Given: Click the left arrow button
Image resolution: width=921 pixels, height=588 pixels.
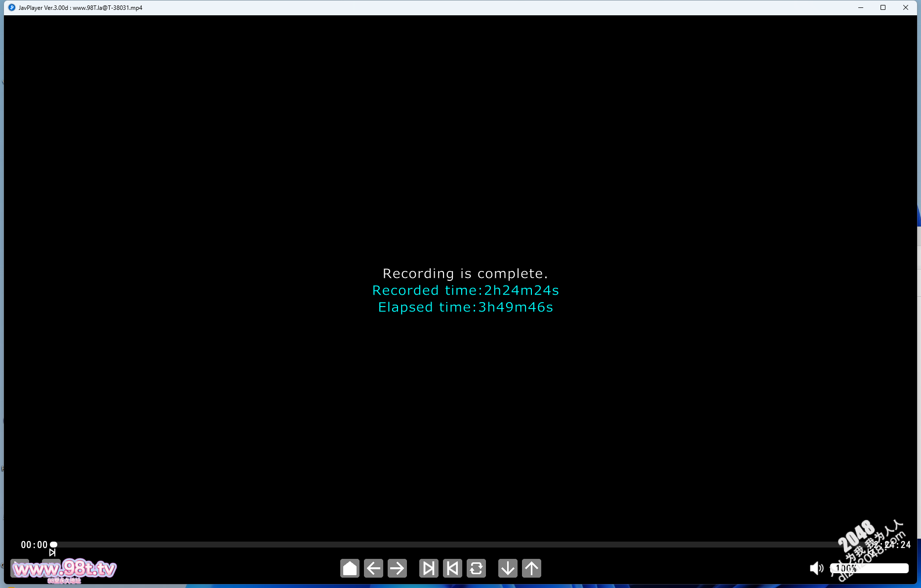Looking at the screenshot, I should [373, 568].
